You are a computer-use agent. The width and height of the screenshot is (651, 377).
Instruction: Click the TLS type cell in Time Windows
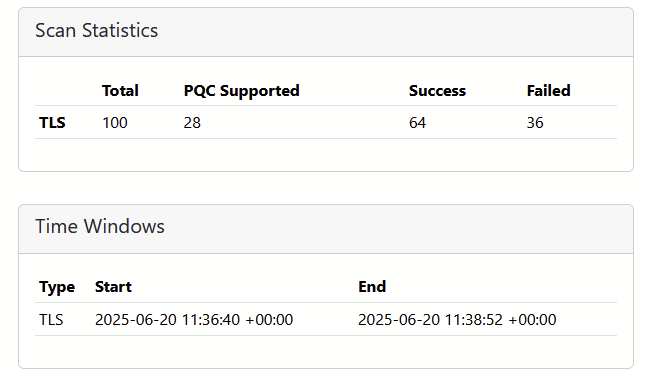(x=51, y=320)
